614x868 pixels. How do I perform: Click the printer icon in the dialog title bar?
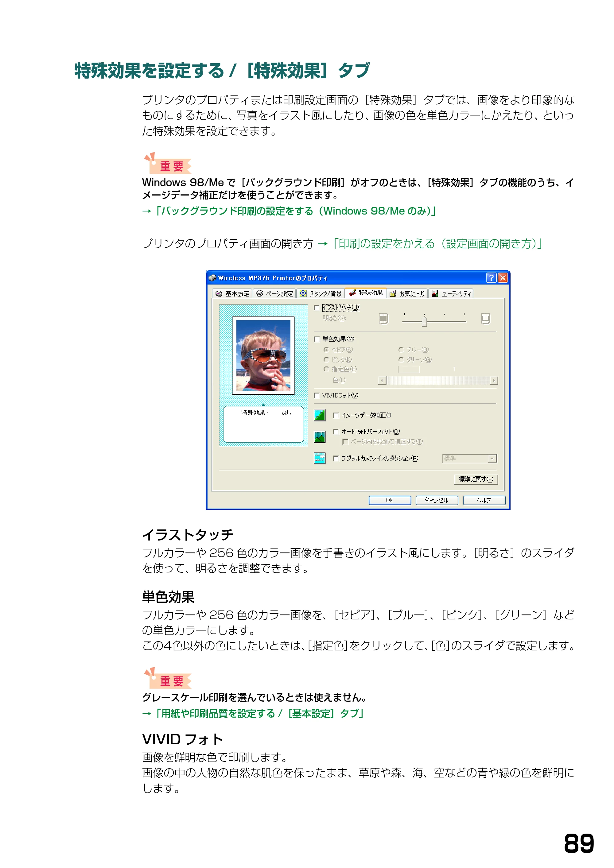pos(212,278)
